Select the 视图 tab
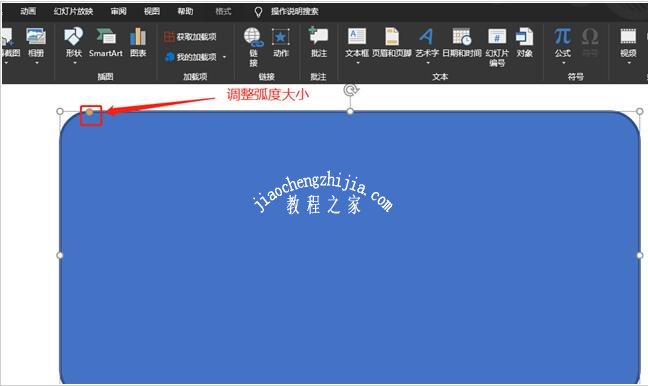This screenshot has height=386, width=648. click(x=152, y=11)
